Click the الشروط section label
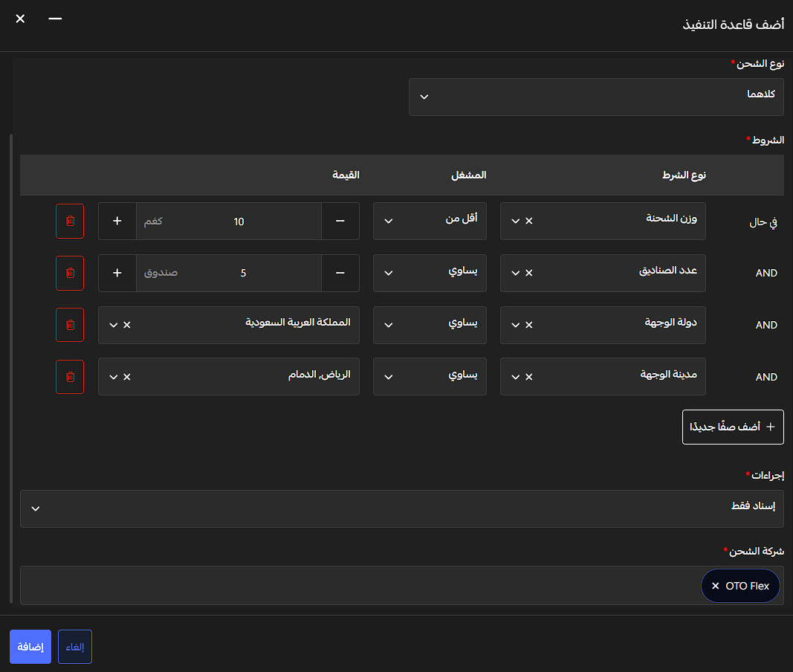Image resolution: width=793 pixels, height=672 pixels. (x=768, y=140)
